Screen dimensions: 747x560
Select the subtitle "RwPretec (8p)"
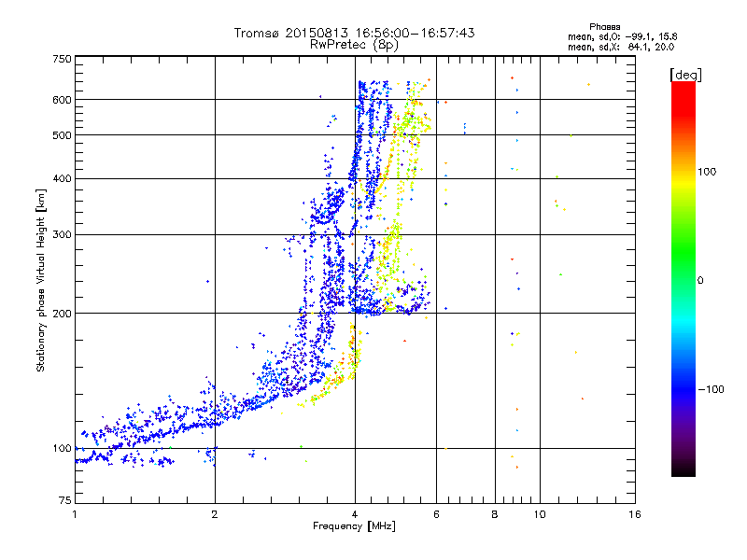coord(354,45)
